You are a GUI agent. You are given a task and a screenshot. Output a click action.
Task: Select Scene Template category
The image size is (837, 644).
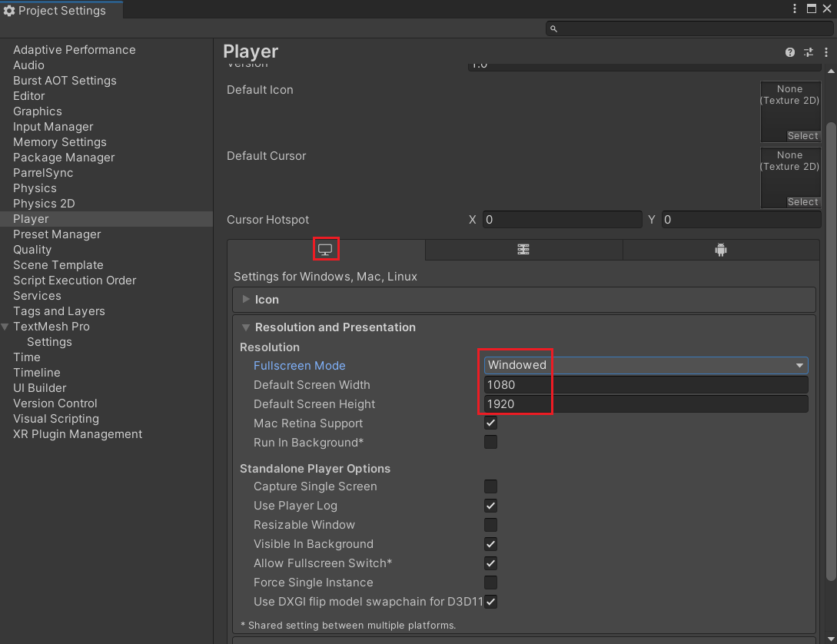58,265
